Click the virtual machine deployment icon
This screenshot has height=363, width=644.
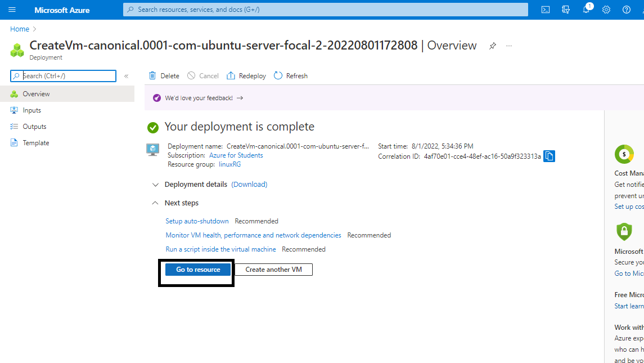[153, 149]
